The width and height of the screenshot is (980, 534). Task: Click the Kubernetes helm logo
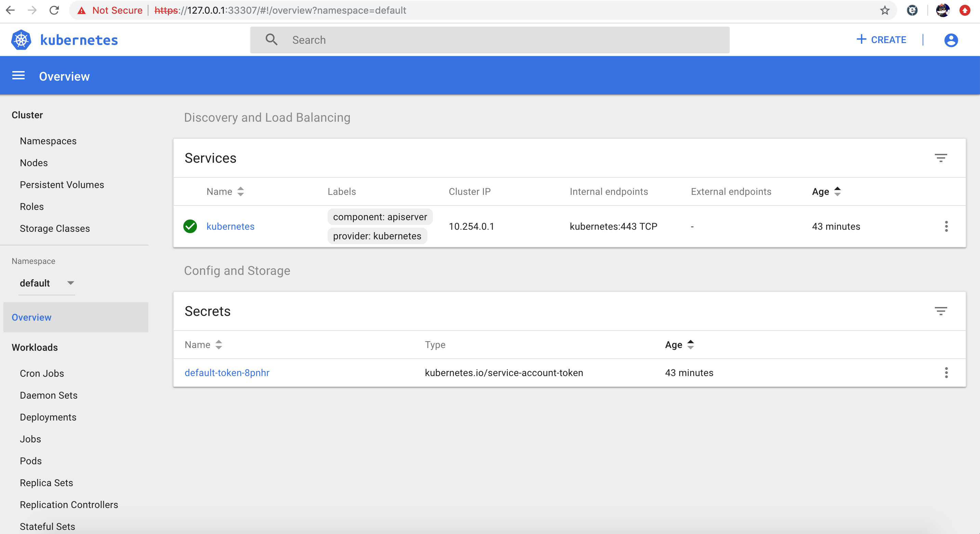pyautogui.click(x=21, y=40)
